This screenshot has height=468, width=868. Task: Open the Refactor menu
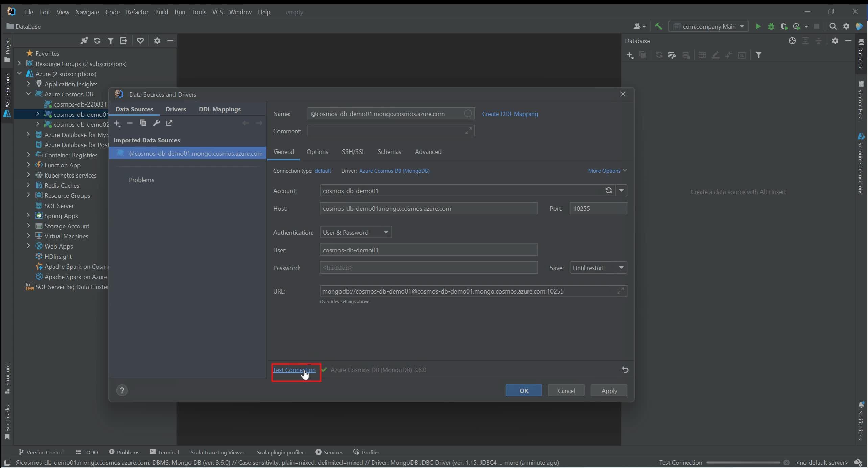137,12
